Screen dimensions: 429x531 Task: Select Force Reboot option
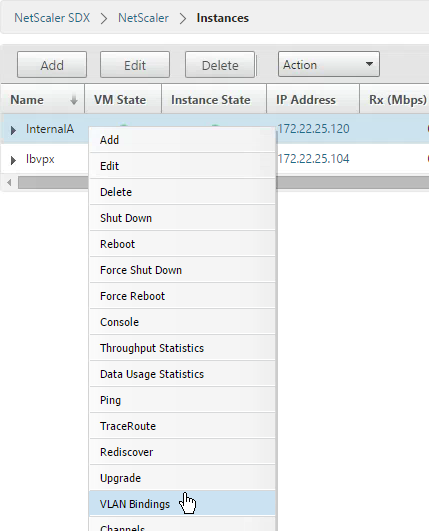click(x=183, y=296)
